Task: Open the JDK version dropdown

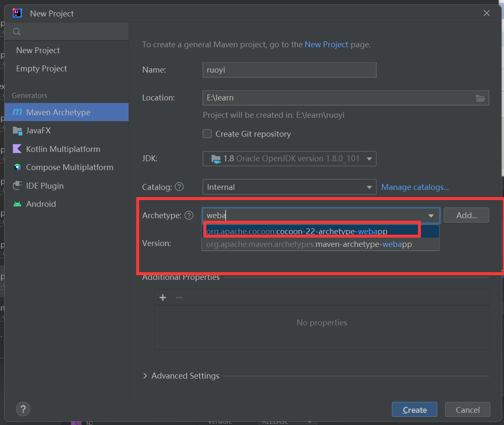Action: (289, 159)
